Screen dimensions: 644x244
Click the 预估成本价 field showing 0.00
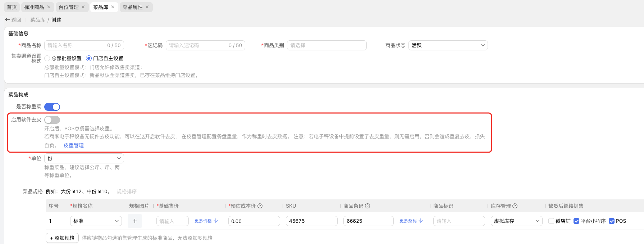(254, 221)
